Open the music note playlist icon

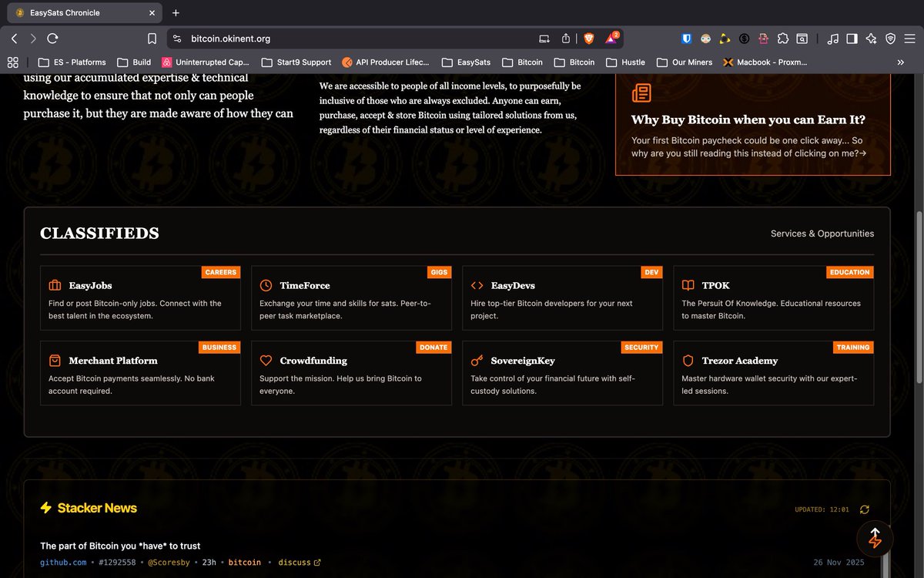[833, 39]
